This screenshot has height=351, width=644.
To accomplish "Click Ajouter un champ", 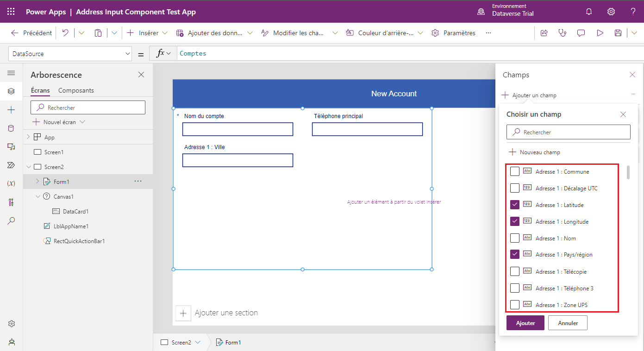I will 529,95.
